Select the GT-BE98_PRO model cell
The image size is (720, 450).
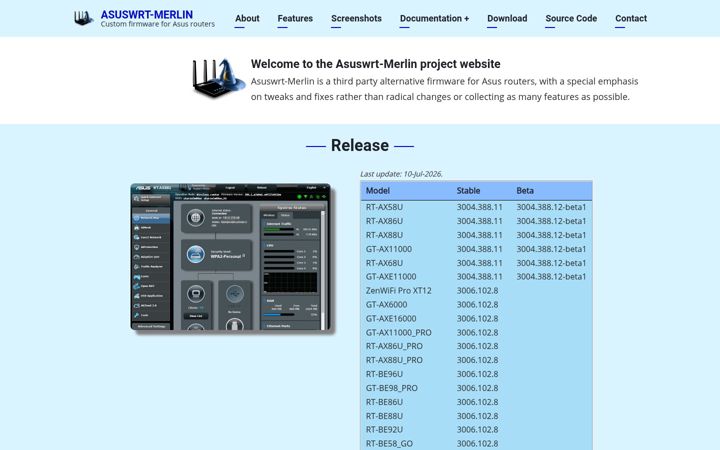click(x=392, y=388)
